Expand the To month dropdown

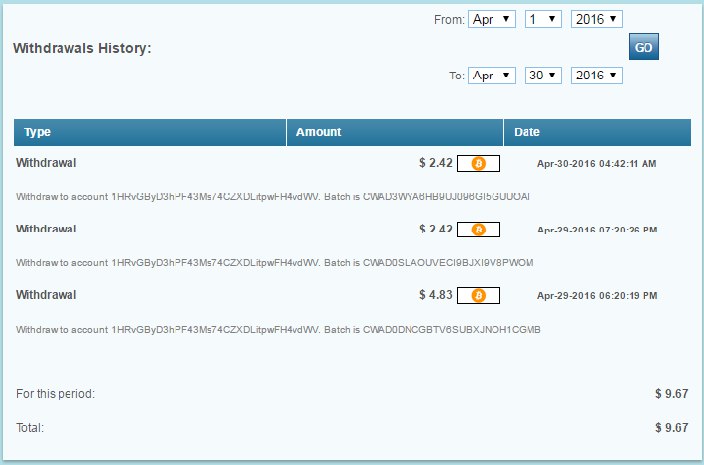pyautogui.click(x=492, y=76)
